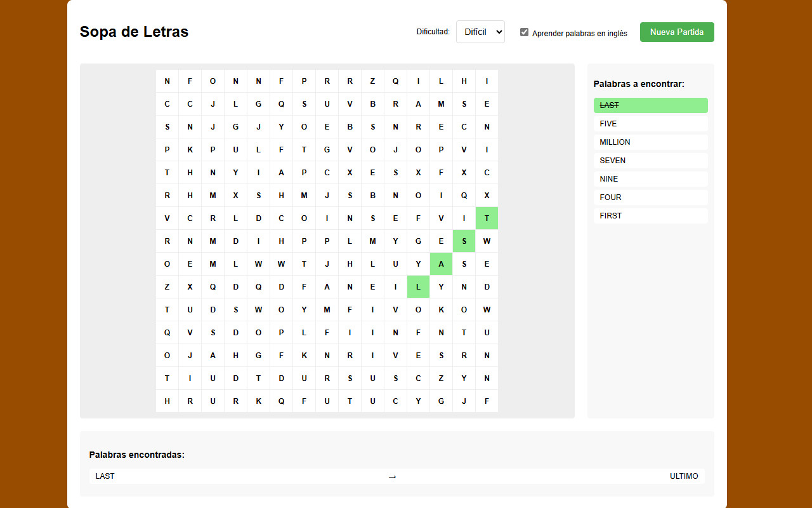This screenshot has height=508, width=812.
Task: Click NINE in the word list
Action: pyautogui.click(x=650, y=179)
